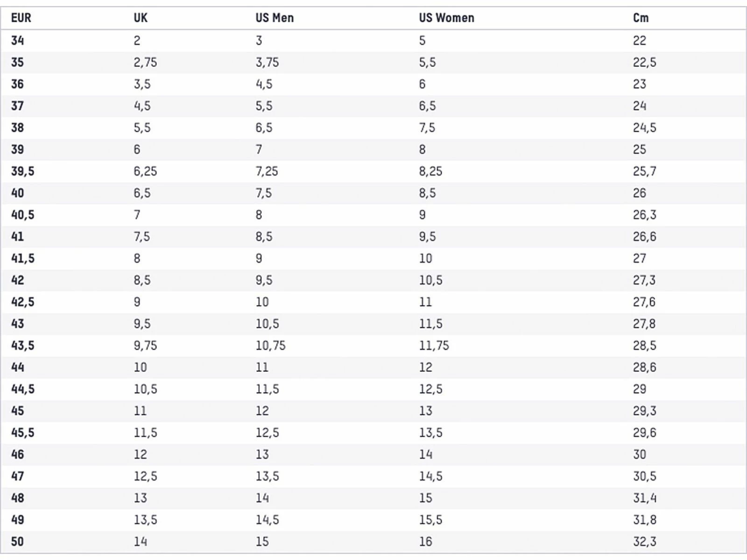Select the UK size 2,75 cell
The width and height of the screenshot is (747, 560).
coord(145,63)
